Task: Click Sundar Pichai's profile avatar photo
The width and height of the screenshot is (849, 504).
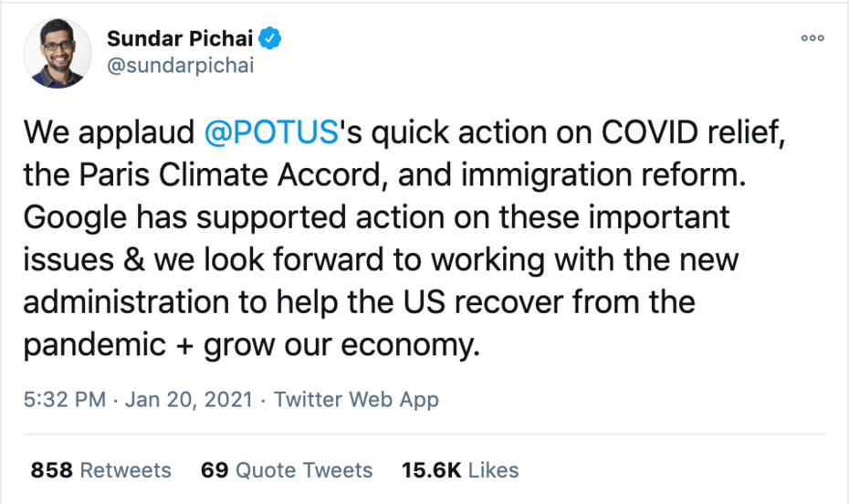Action: (58, 53)
